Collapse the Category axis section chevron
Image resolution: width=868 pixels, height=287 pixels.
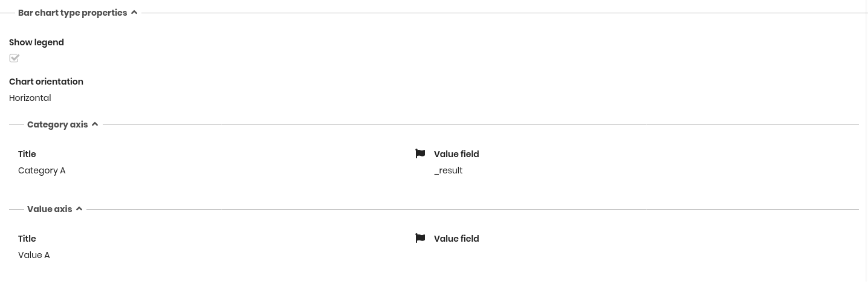pos(95,124)
